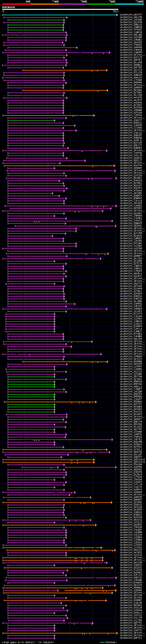This screenshot has height=644, width=146.
Task: Select hit UniRef100_B9D4M6
Action: click(131, 82)
